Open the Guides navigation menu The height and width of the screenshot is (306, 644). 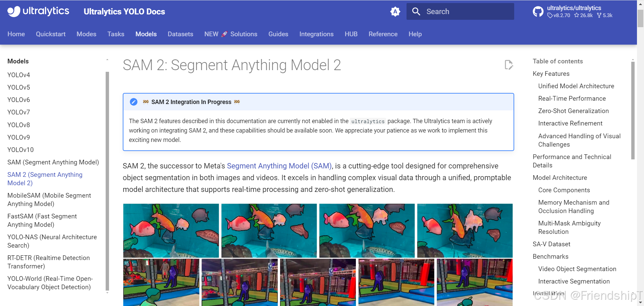point(278,34)
